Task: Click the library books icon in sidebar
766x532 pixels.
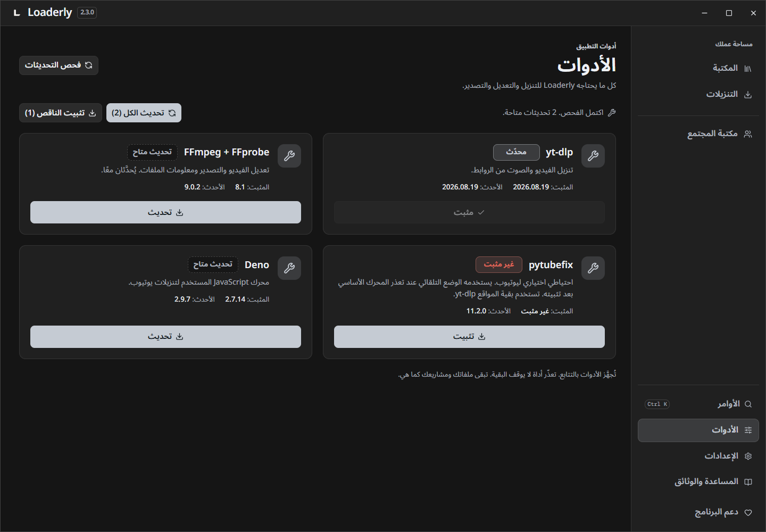Action: [x=748, y=69]
